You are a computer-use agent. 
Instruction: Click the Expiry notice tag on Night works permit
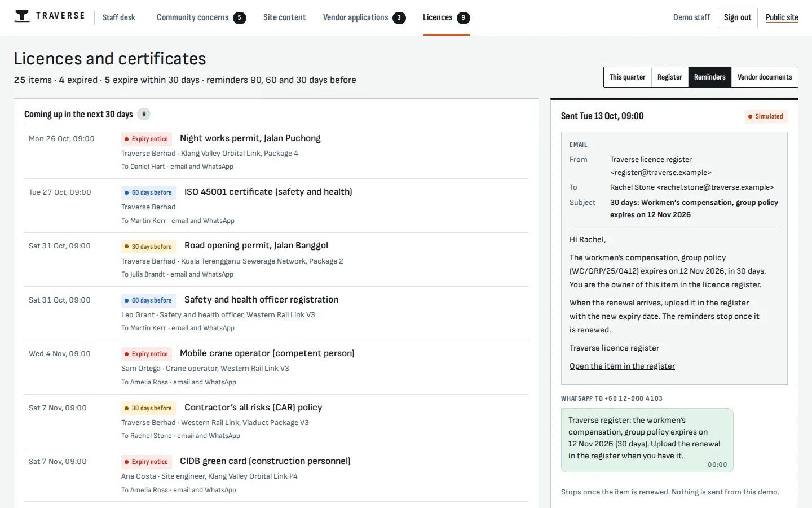pyautogui.click(x=147, y=139)
